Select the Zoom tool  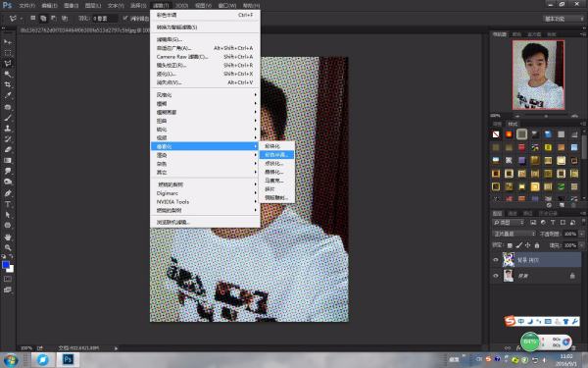tap(8, 247)
